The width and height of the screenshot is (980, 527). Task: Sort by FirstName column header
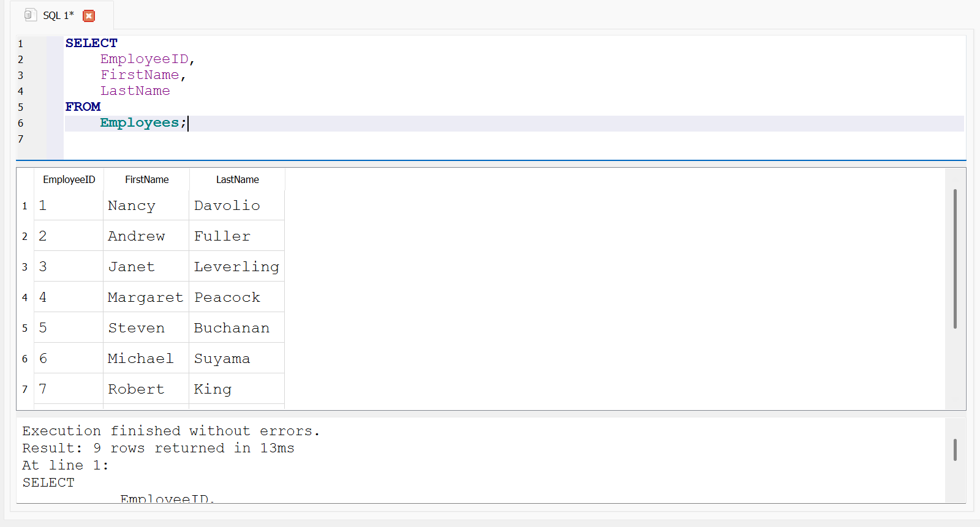[x=146, y=179]
